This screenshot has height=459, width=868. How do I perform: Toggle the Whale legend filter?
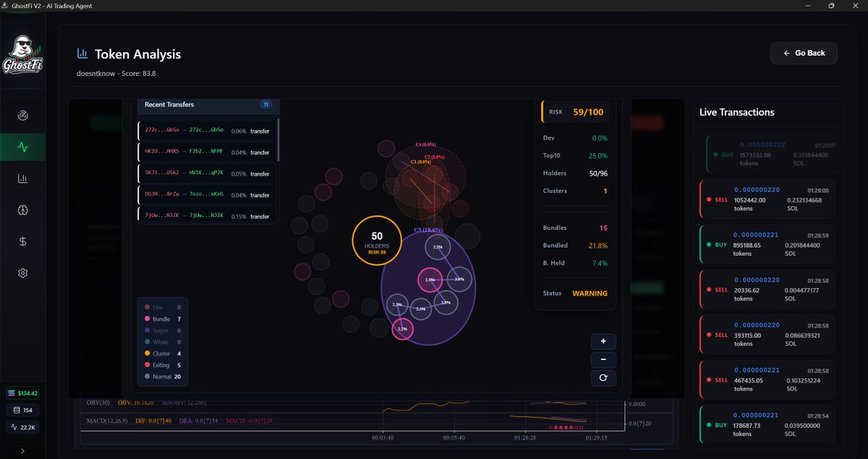point(163,342)
